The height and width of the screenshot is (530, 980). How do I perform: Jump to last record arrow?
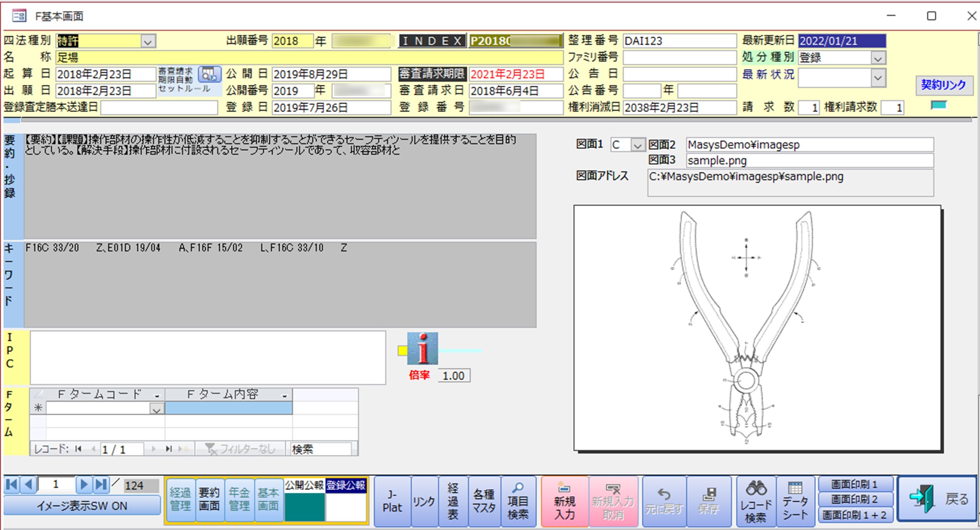tap(101, 485)
